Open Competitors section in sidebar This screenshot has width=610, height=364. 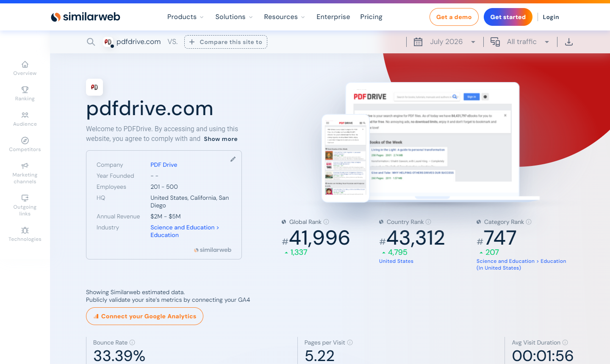[x=25, y=144]
